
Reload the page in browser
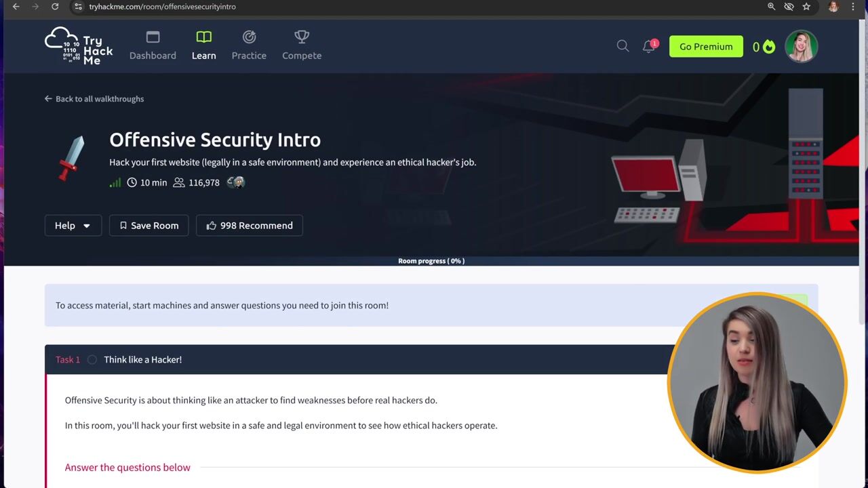click(55, 7)
